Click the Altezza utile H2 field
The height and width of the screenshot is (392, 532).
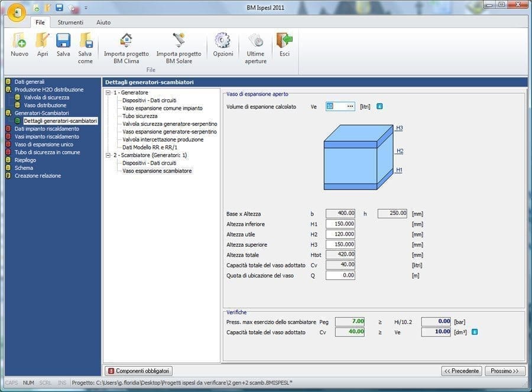point(340,234)
